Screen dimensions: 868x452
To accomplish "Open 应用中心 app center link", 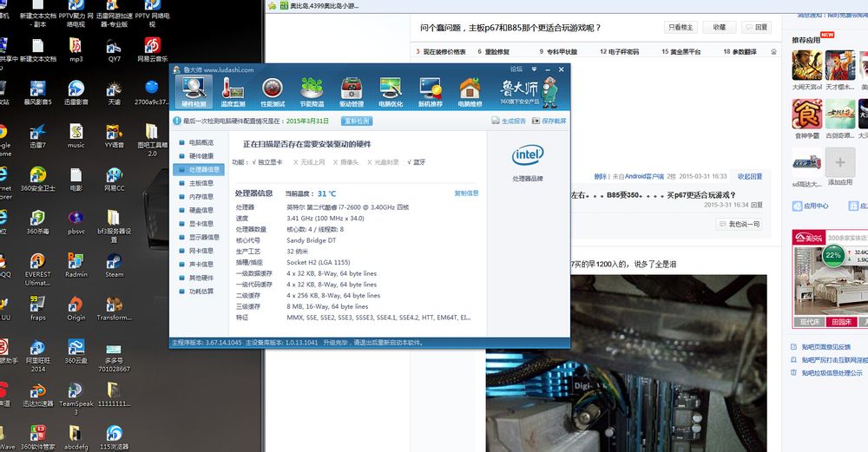I will (811, 206).
